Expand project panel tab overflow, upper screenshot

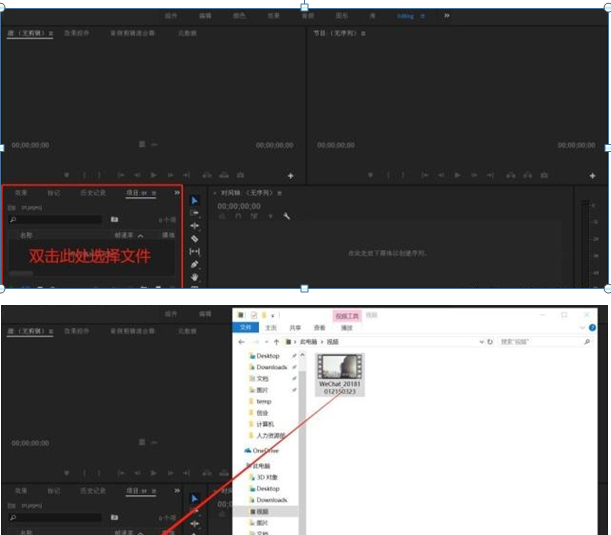point(177,192)
